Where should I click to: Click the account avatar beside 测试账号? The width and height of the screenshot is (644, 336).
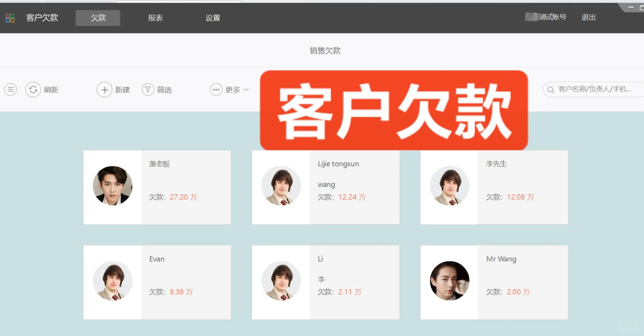[x=531, y=17]
